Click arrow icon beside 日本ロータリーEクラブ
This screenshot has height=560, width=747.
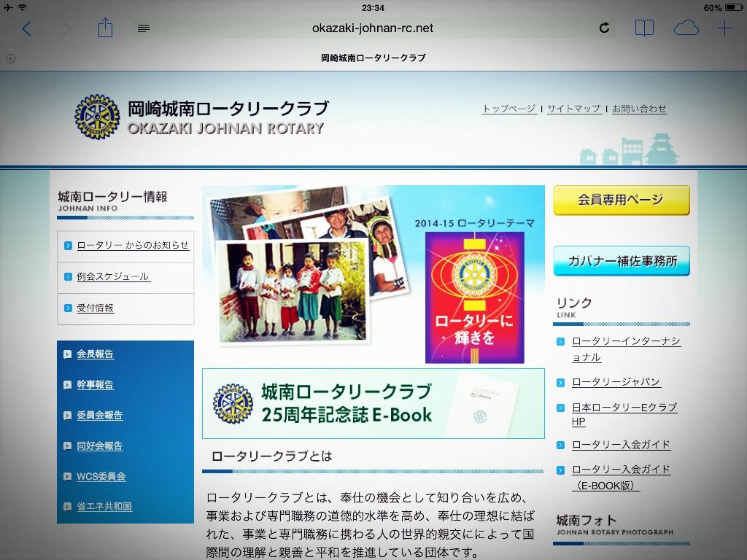tap(561, 408)
